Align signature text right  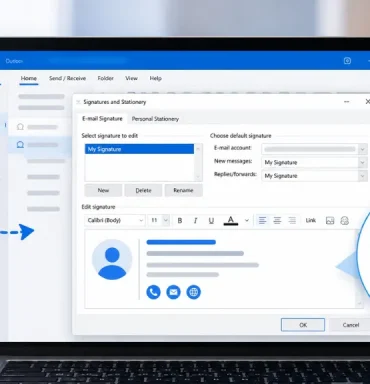[x=292, y=220]
